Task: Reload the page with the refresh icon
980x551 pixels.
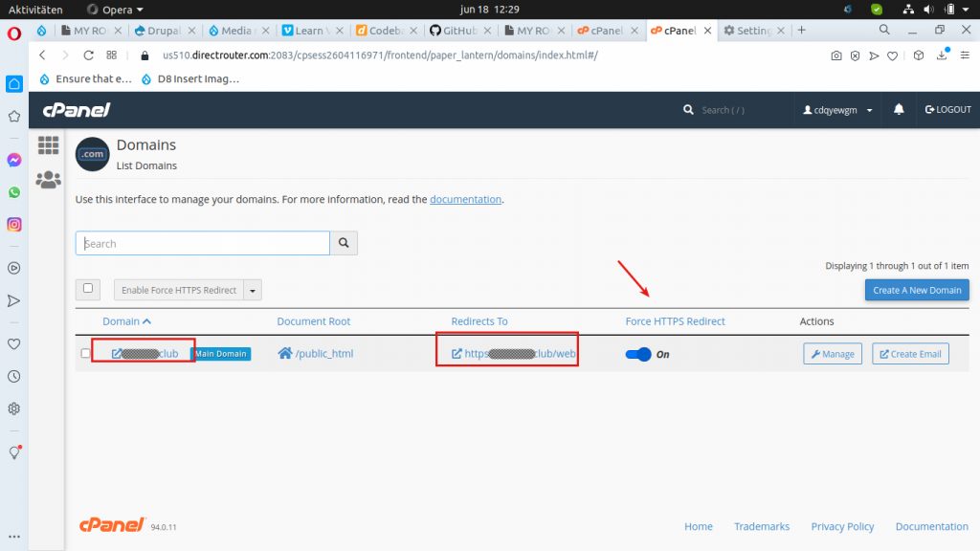Action: 89,55
